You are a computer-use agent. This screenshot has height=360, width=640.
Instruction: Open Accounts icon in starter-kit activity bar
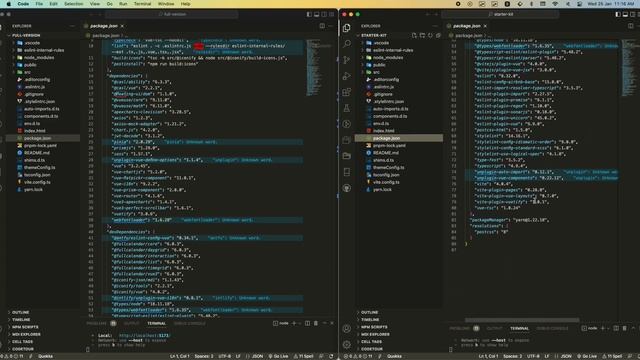347,329
